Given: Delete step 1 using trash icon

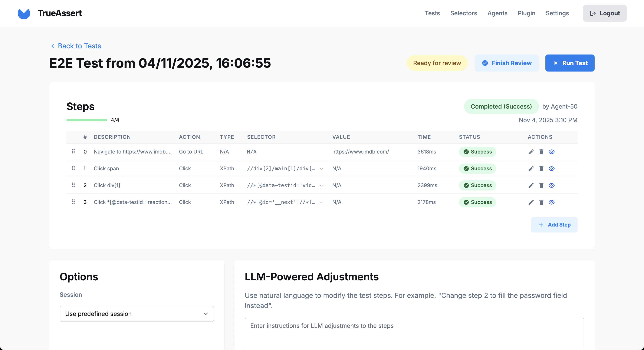Looking at the screenshot, I should tap(541, 168).
